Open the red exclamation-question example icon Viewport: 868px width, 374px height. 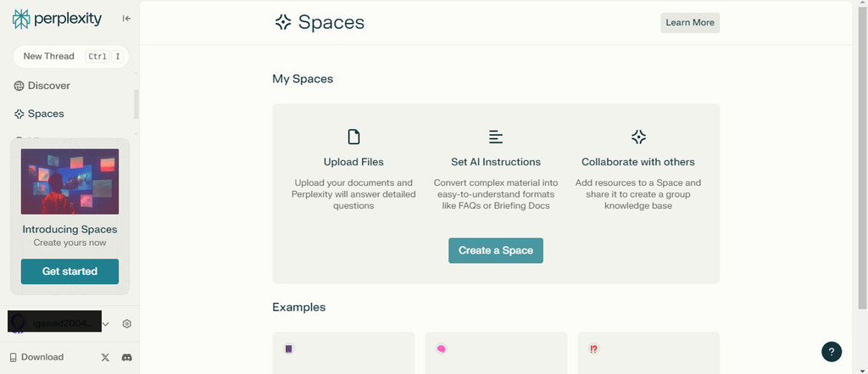[x=594, y=349]
